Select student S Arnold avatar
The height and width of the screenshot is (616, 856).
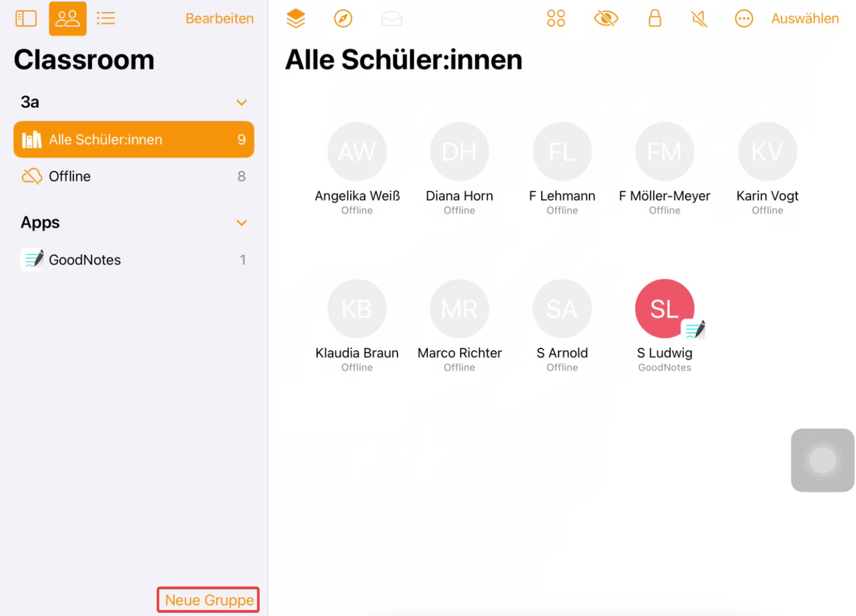pos(562,309)
